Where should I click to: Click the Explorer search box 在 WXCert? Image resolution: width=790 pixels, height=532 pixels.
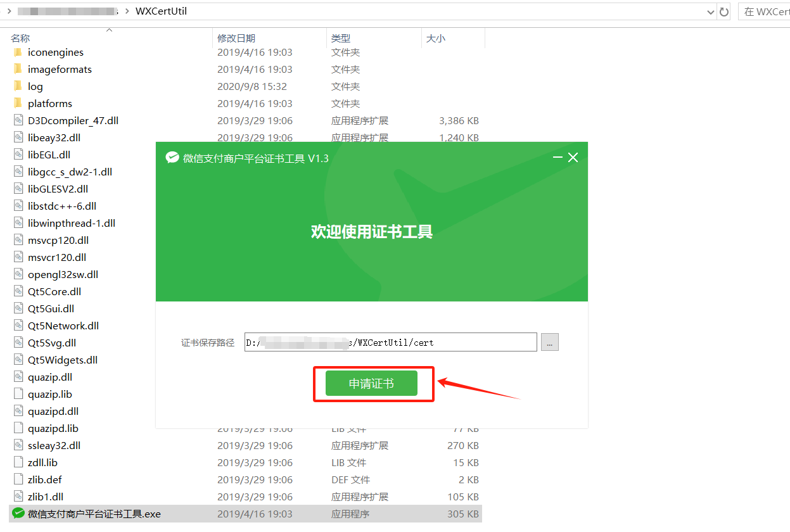(764, 11)
